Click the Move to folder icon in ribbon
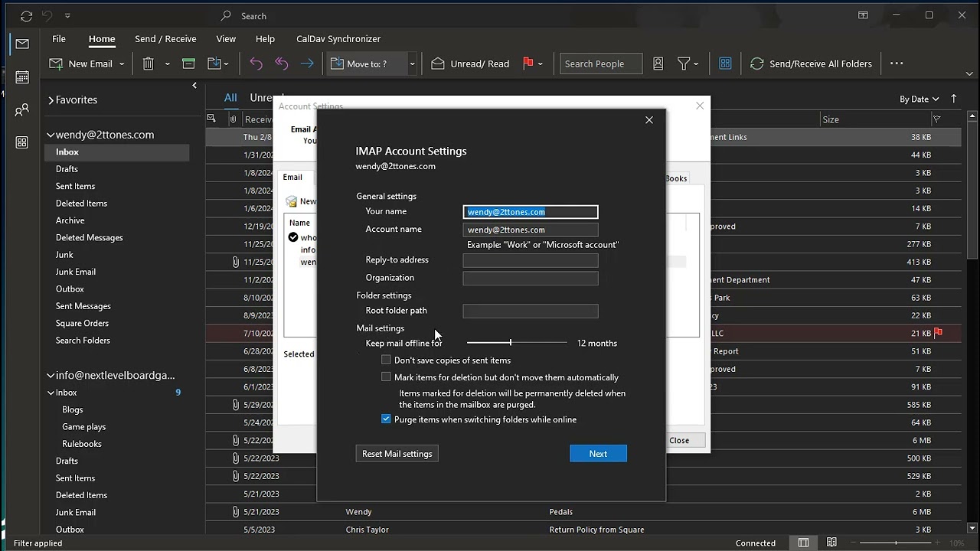This screenshot has width=980, height=551. tap(214, 64)
